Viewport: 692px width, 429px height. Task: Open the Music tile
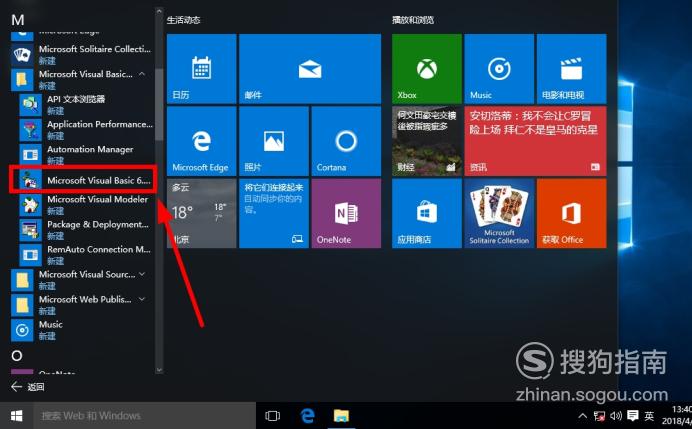[x=499, y=69]
